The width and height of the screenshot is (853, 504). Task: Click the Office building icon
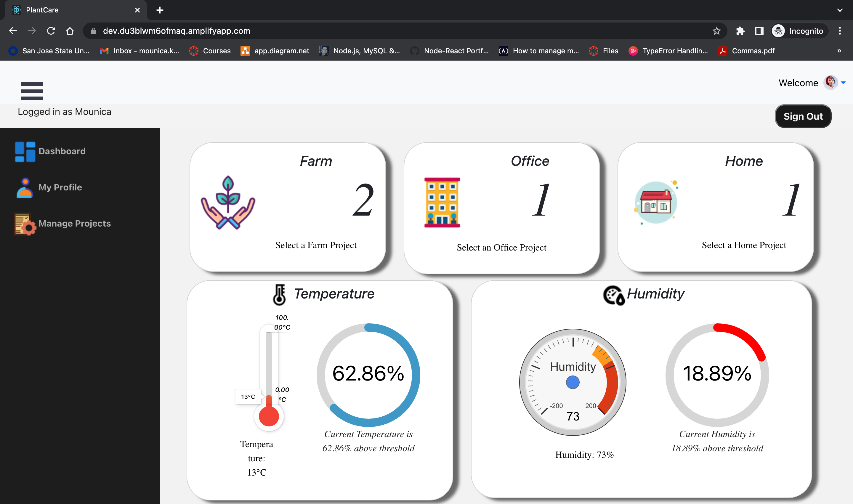tap(442, 203)
